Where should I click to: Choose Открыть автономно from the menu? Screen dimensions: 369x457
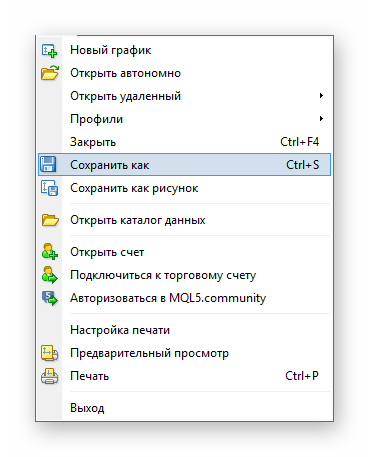point(184,73)
